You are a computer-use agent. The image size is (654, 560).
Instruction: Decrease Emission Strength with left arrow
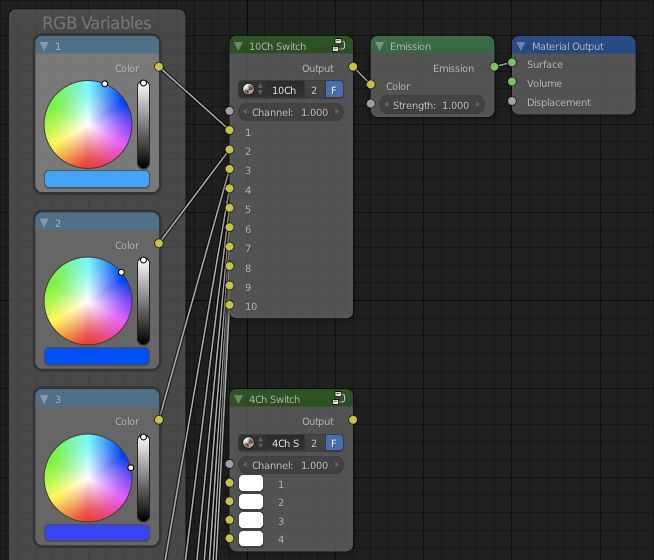click(386, 105)
